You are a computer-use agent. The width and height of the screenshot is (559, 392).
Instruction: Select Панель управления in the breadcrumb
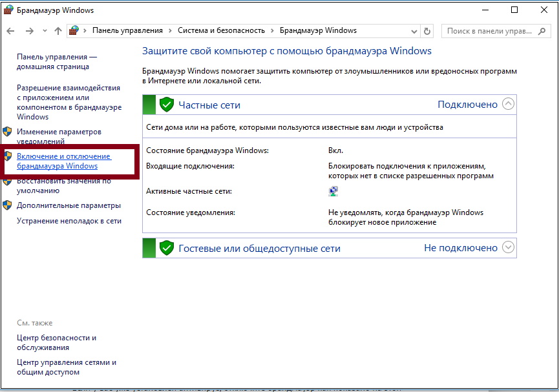pyautogui.click(x=127, y=30)
